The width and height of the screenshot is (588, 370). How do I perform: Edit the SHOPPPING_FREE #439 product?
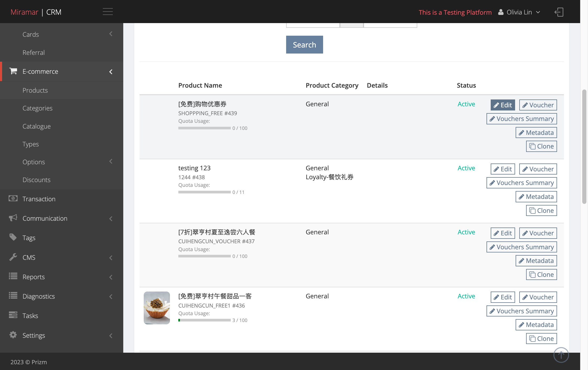pos(503,105)
